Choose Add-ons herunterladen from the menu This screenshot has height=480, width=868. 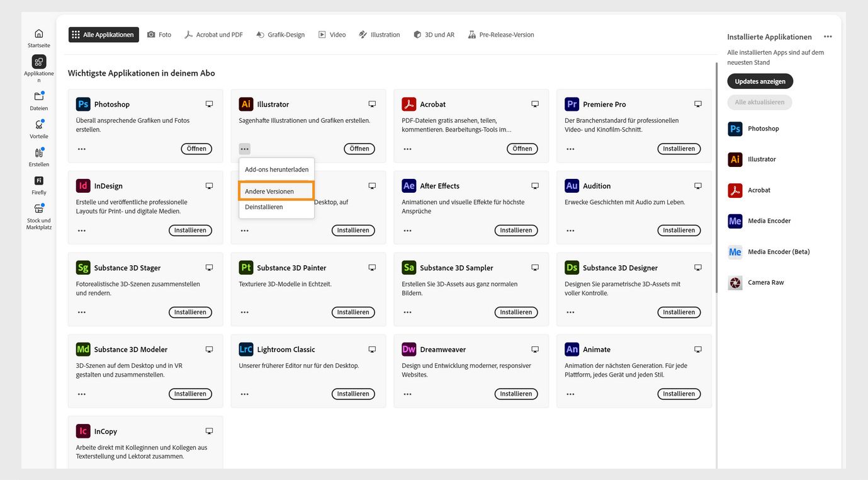click(x=276, y=169)
